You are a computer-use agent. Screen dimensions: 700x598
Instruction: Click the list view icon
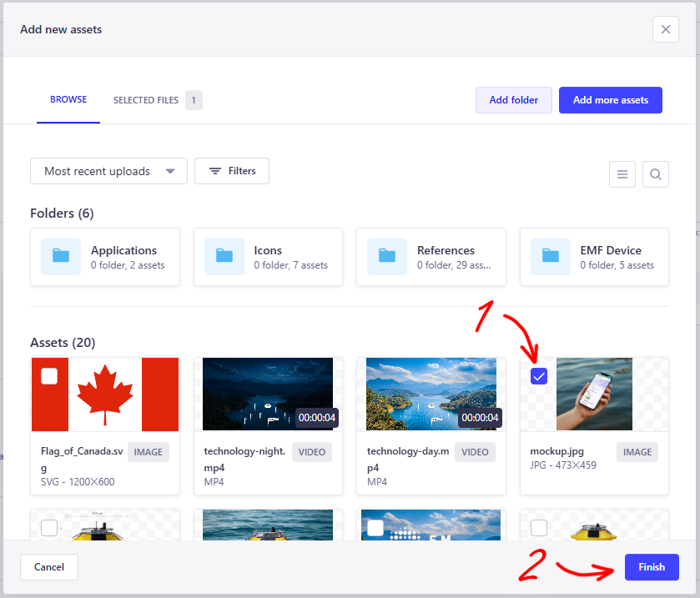click(x=622, y=174)
